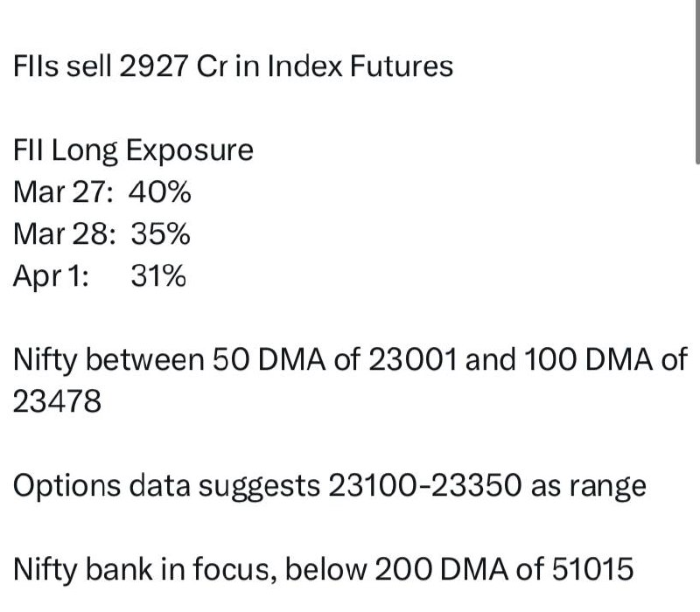The width and height of the screenshot is (700, 612).
Task: Click the 'Mar 28: 35%' line
Action: coord(101,233)
